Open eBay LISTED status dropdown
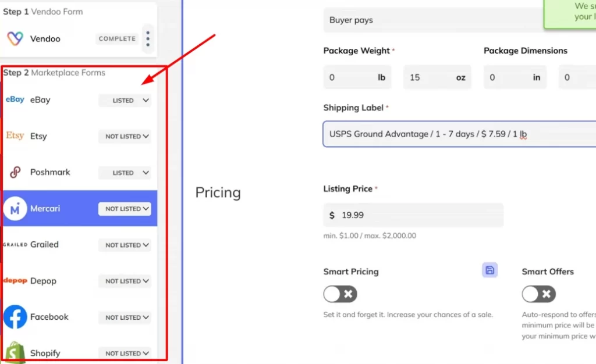596x364 pixels. (x=125, y=100)
